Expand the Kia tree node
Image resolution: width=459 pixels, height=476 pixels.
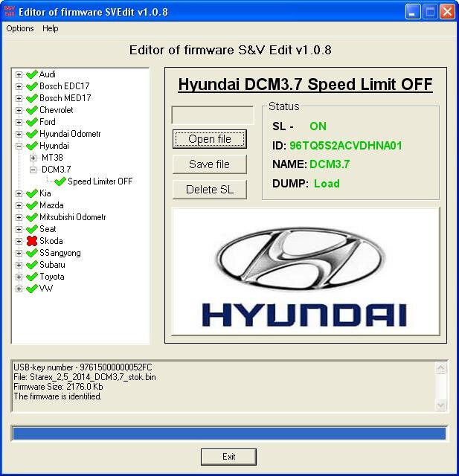[x=19, y=193]
